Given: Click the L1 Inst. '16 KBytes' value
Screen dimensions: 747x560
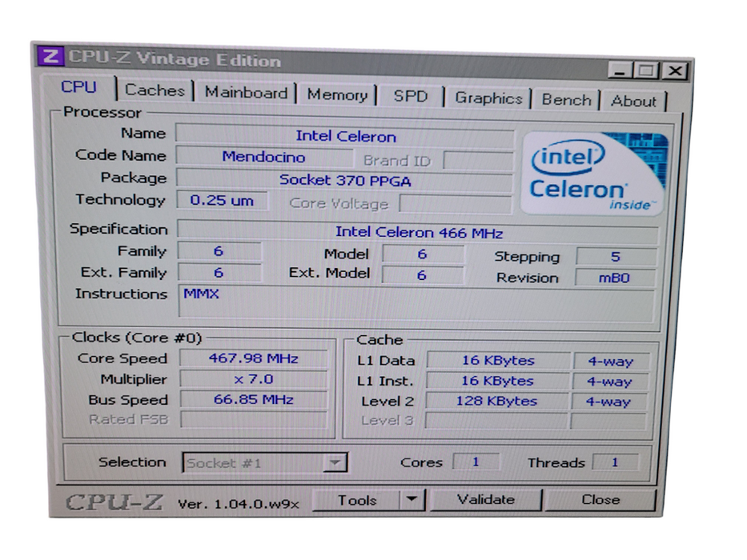Looking at the screenshot, I should pyautogui.click(x=497, y=381).
